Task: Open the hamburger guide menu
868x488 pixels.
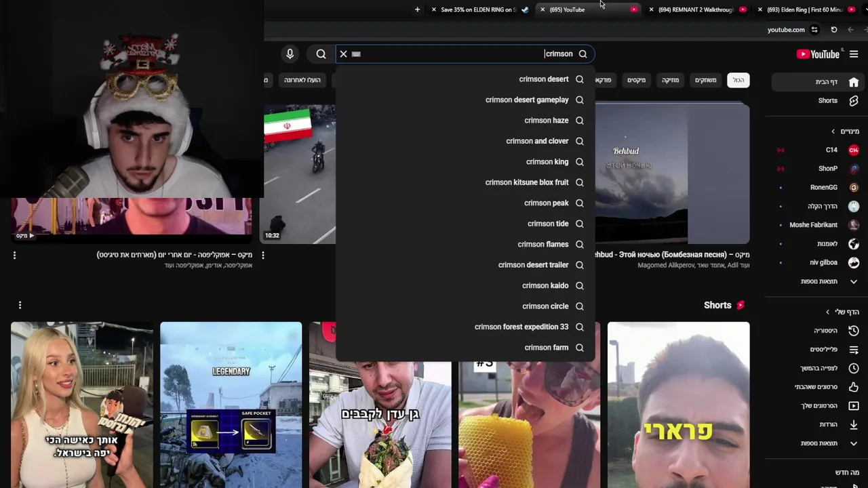Action: tap(854, 54)
